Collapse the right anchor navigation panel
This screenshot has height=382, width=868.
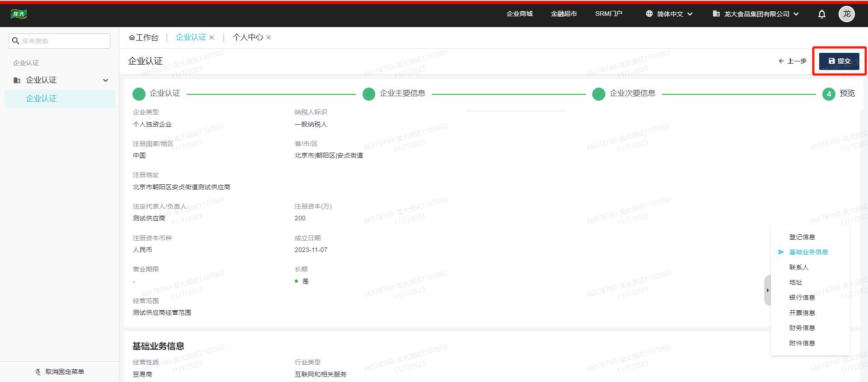[767, 290]
